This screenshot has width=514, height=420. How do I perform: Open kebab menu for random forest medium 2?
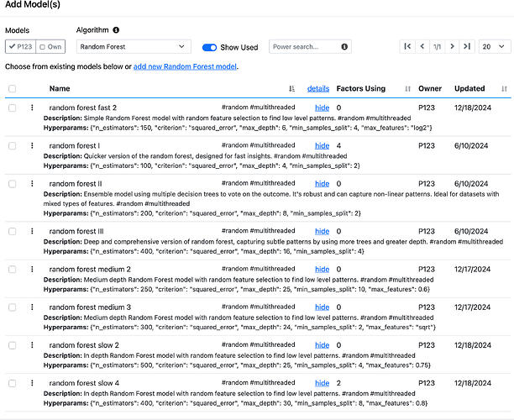(32, 269)
